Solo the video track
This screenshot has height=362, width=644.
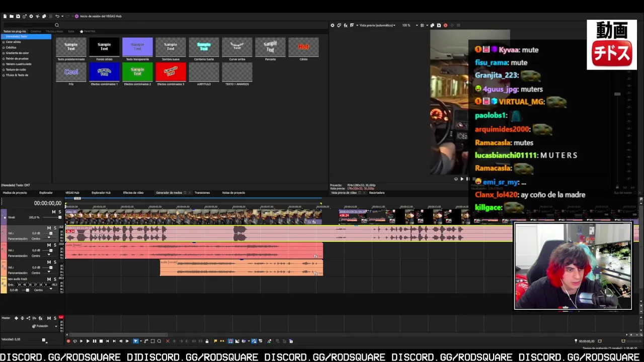pyautogui.click(x=59, y=212)
